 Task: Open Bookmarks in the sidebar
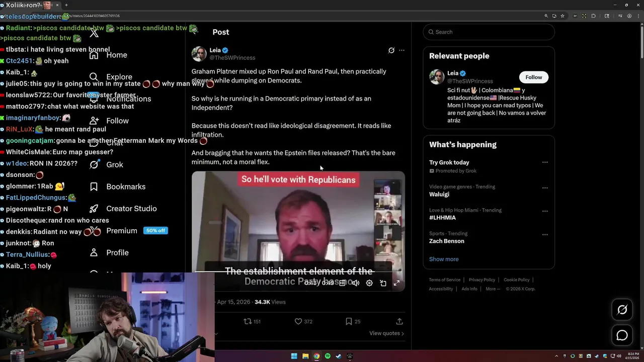tap(126, 187)
